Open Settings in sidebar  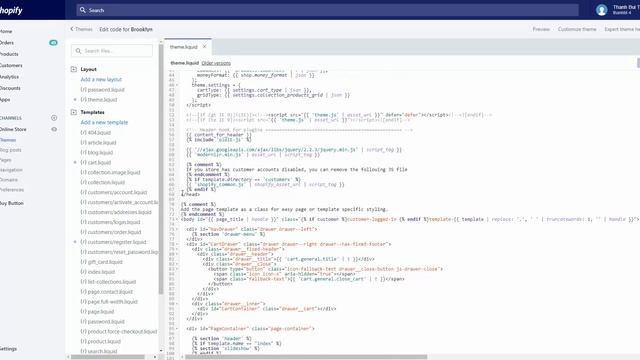coord(8,349)
